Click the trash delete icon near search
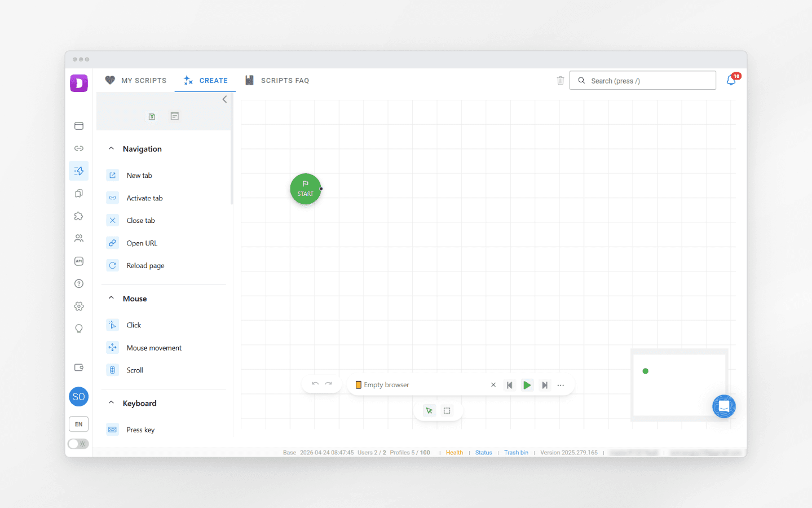 561,81
